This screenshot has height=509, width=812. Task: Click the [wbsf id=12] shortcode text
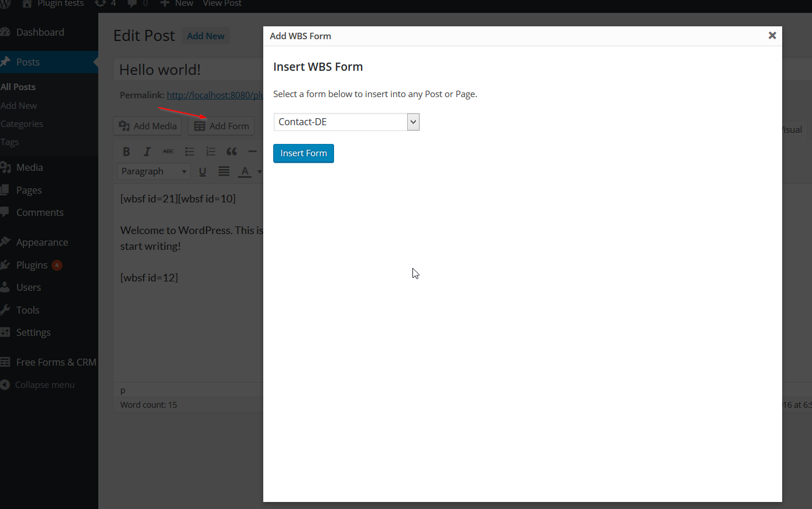(x=149, y=277)
